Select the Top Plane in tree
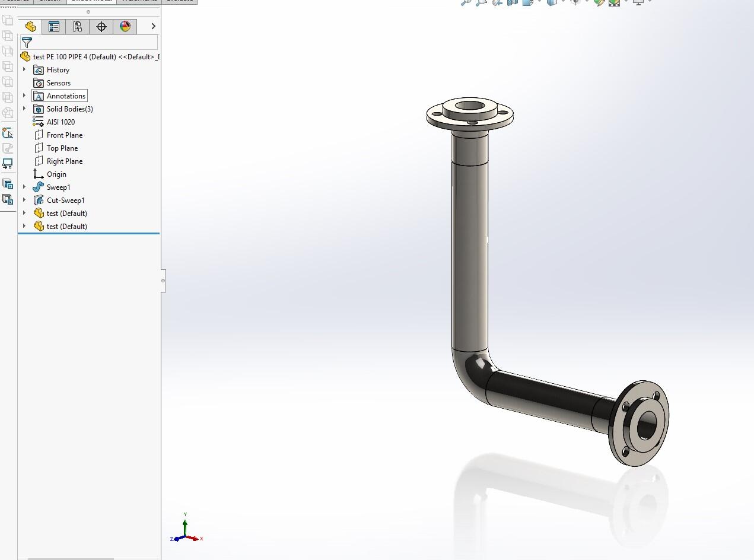The height and width of the screenshot is (560, 754). [x=62, y=148]
